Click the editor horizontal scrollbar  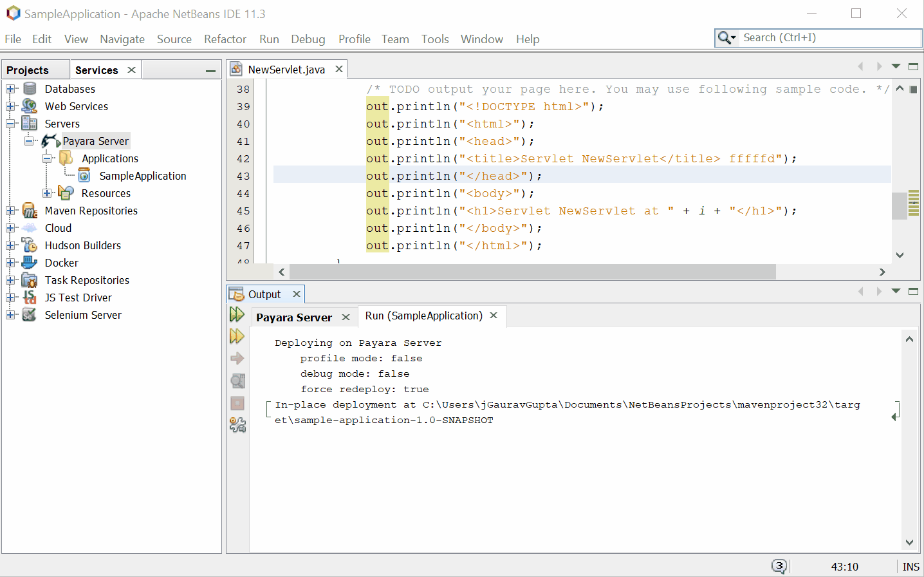click(532, 272)
